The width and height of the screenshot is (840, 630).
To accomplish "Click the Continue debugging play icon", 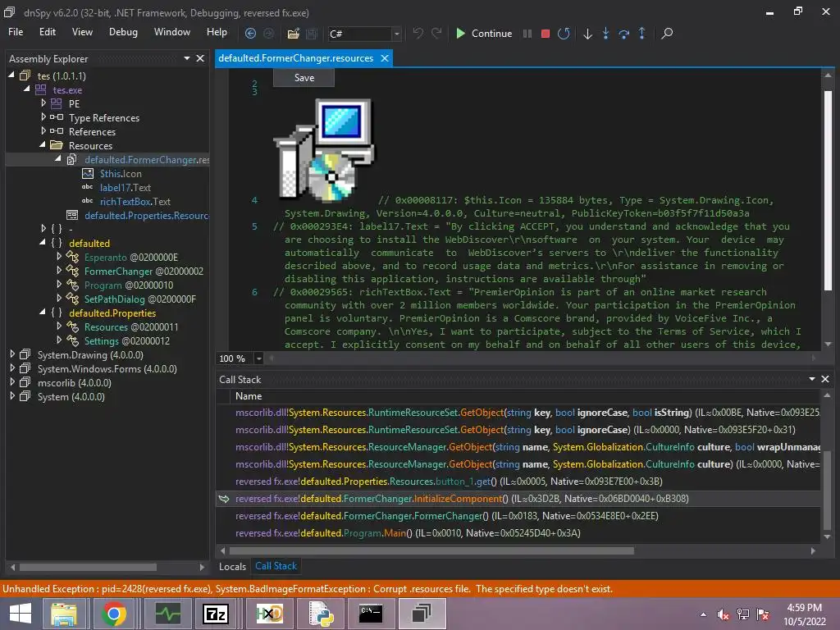I will (460, 33).
